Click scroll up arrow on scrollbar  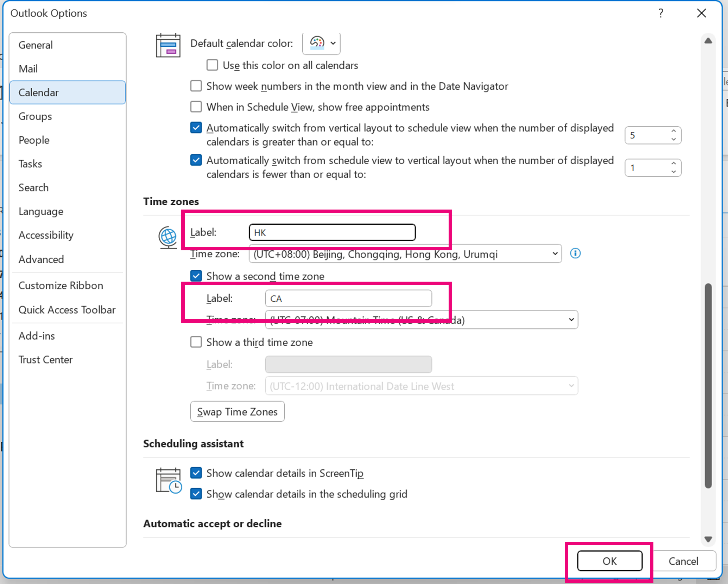pyautogui.click(x=708, y=41)
